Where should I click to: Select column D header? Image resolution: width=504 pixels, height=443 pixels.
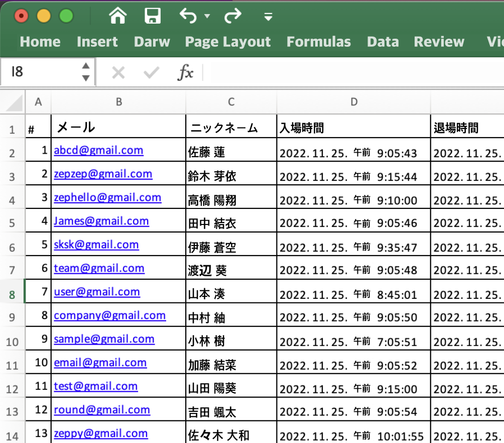pyautogui.click(x=353, y=102)
